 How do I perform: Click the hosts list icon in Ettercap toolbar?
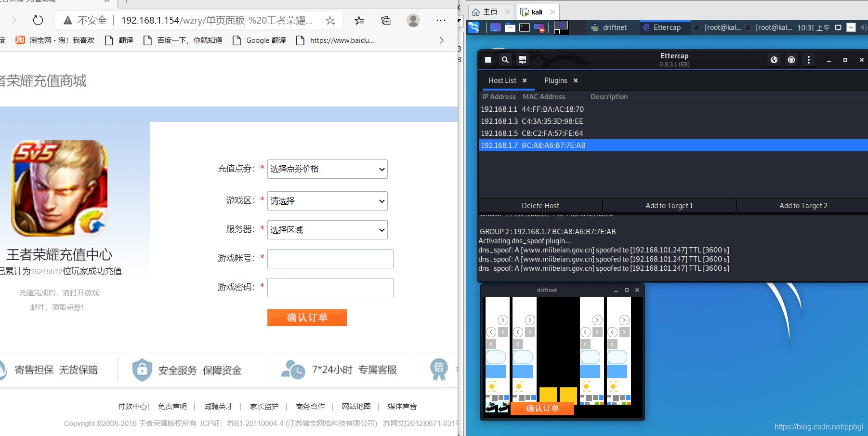point(522,59)
